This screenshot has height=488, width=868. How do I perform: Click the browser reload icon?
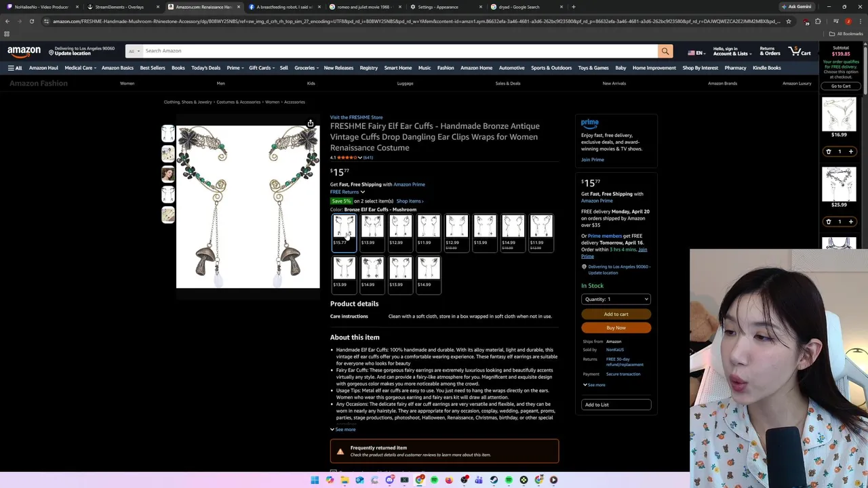point(32,21)
